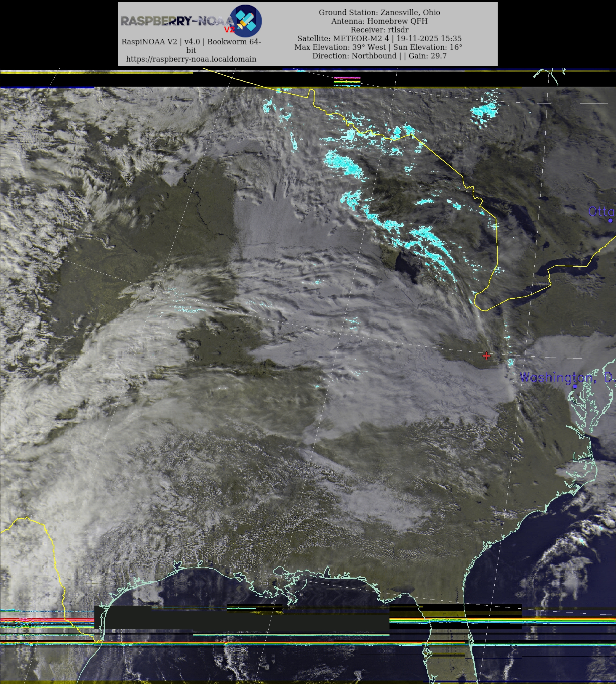Click the Satellite: METEOR-M2 4 text line
616x684 pixels.
click(x=379, y=38)
